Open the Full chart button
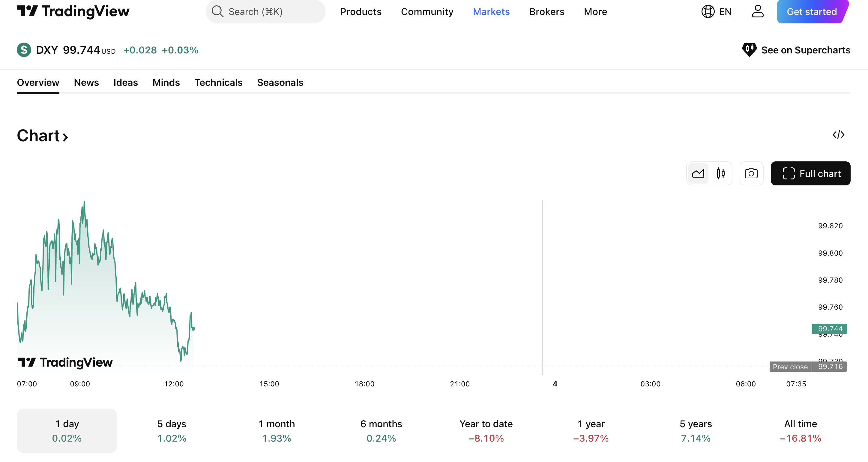868x462 pixels. [x=810, y=173]
